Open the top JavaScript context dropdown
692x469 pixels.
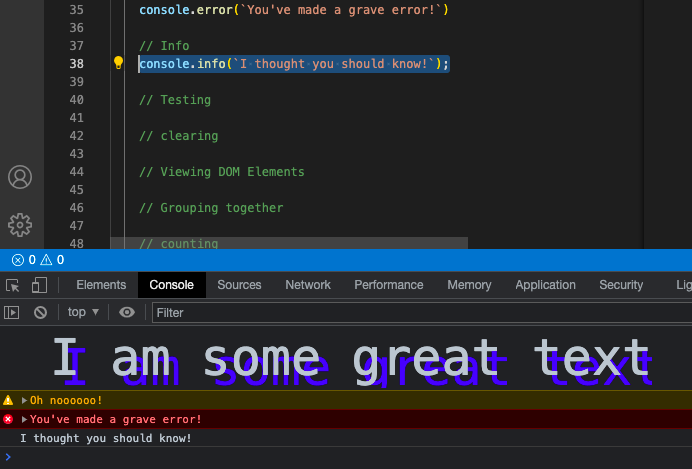(x=83, y=312)
